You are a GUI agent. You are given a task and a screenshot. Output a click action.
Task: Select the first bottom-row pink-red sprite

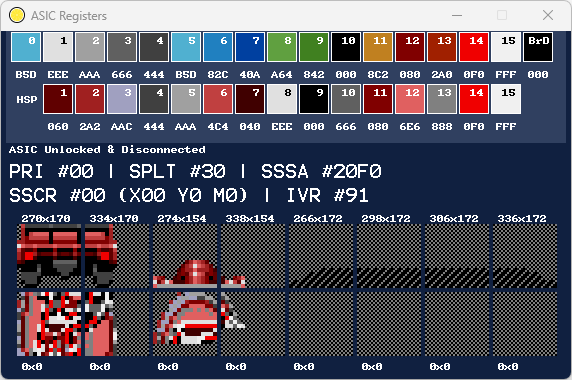[x=49, y=324]
